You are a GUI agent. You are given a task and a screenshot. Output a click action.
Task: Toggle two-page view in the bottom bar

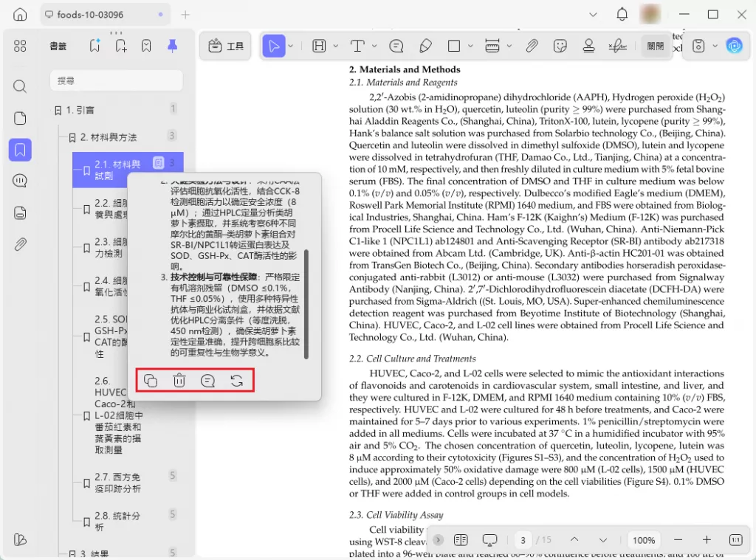coord(461,540)
